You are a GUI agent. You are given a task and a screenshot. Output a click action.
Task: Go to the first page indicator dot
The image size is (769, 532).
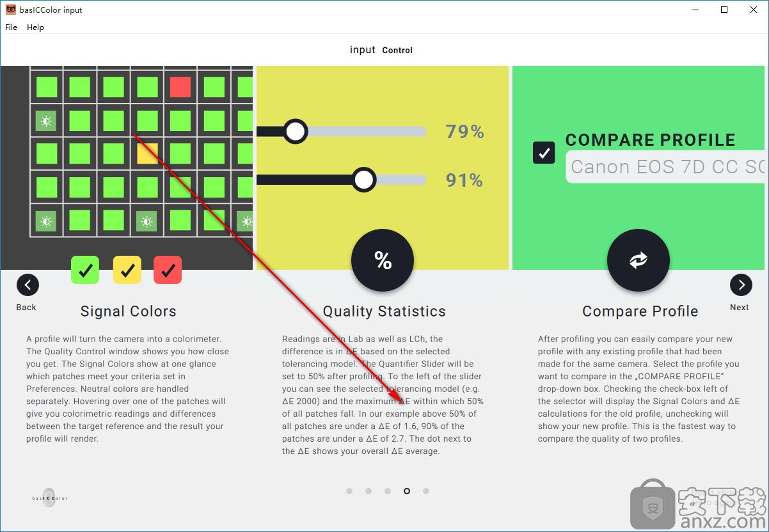(349, 491)
